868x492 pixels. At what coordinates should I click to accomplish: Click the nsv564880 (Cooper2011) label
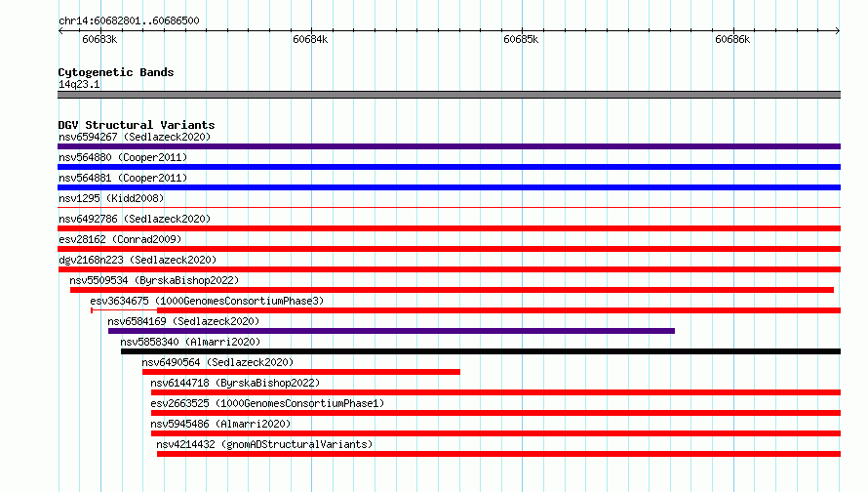[x=123, y=157]
